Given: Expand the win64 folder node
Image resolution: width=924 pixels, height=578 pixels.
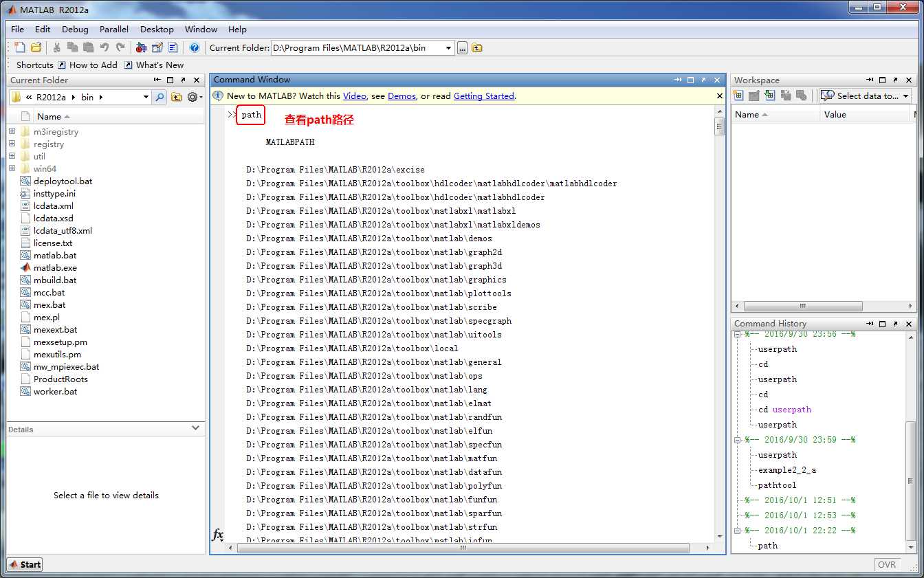Looking at the screenshot, I should [x=12, y=168].
